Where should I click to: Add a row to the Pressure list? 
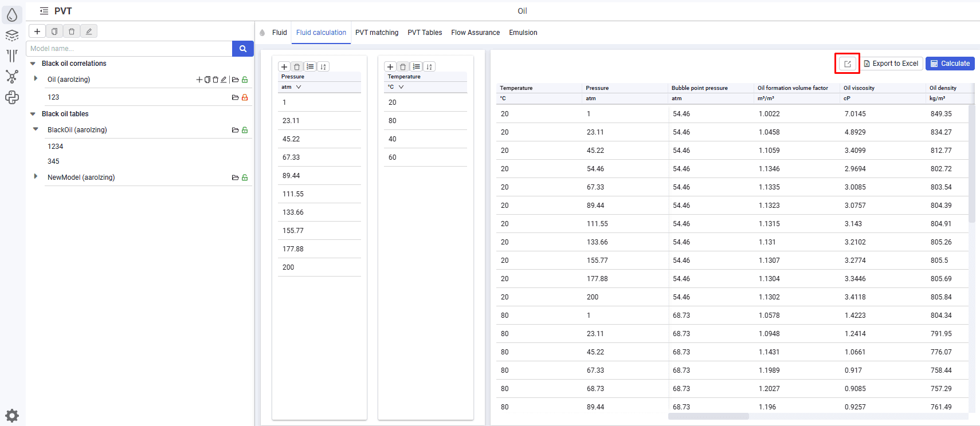[284, 67]
